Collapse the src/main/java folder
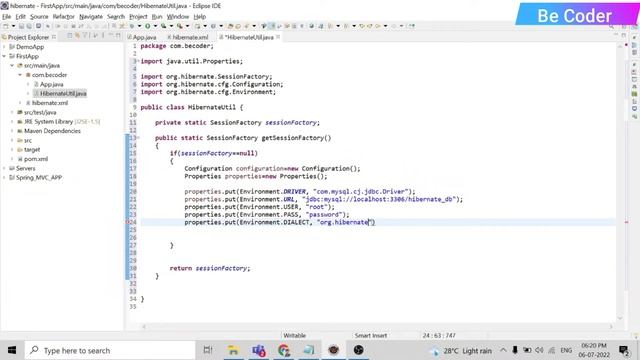640x360 pixels. click(12, 66)
